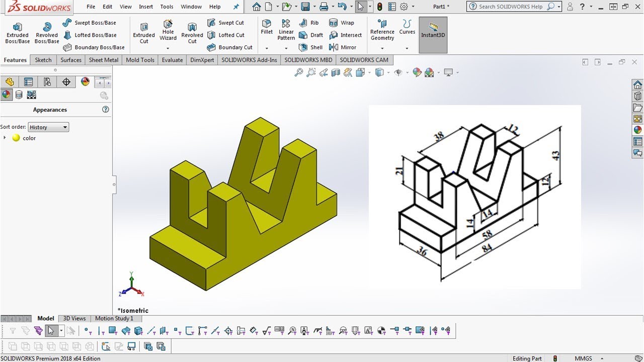Open the 3D Views tab

point(74,318)
